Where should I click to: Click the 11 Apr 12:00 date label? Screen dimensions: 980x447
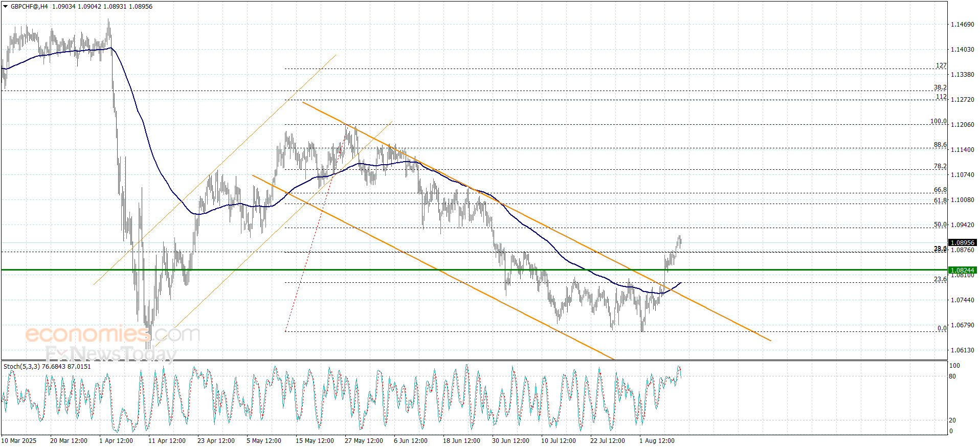tap(167, 441)
